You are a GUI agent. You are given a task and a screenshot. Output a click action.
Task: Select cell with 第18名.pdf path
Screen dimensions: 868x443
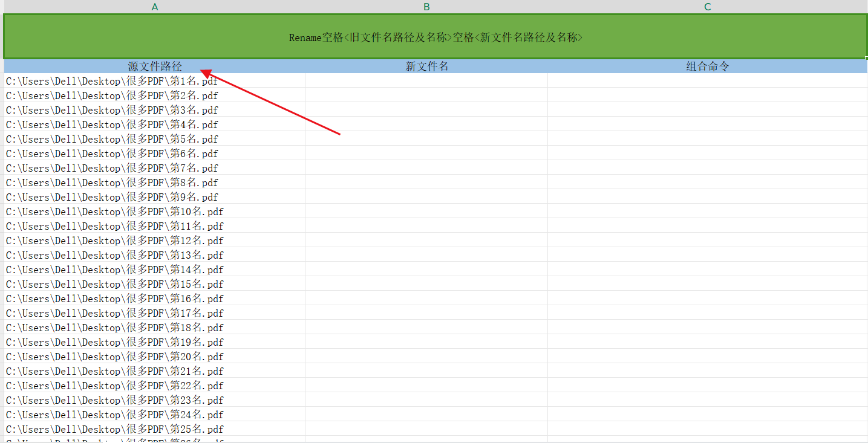tap(155, 327)
